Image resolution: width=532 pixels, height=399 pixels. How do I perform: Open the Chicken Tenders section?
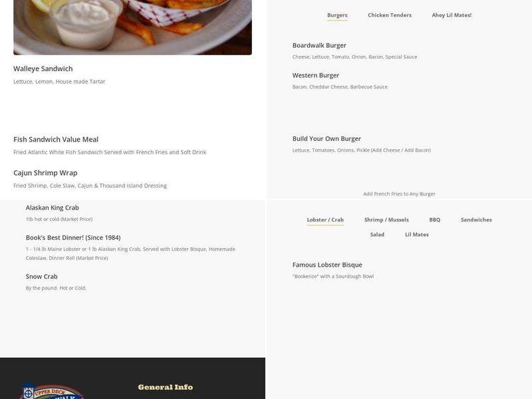click(x=388, y=14)
